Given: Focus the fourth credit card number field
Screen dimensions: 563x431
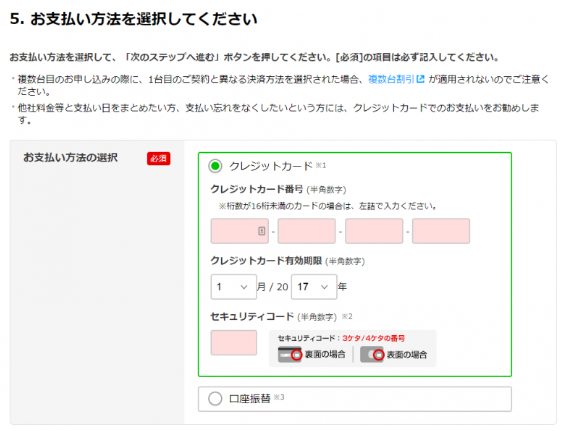Looking at the screenshot, I should click(x=441, y=231).
